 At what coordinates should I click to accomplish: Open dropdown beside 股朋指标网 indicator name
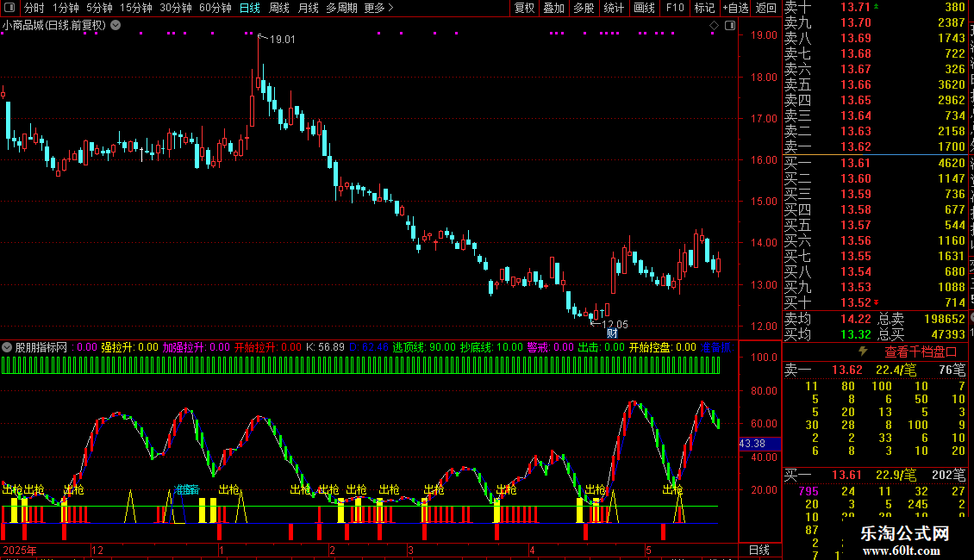tap(7, 347)
